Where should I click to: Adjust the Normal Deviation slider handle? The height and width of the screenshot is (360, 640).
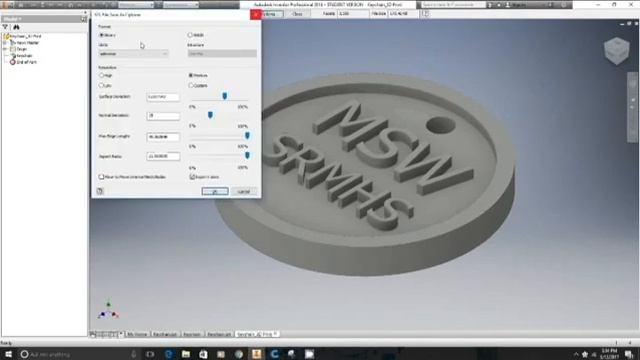210,115
